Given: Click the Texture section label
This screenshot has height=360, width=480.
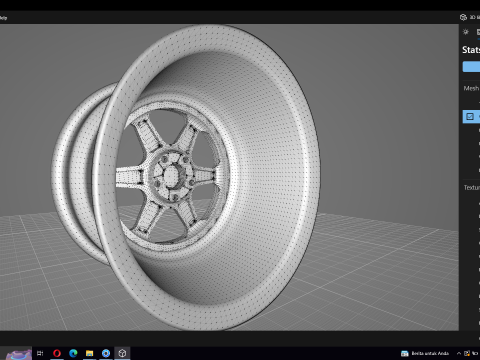Looking at the screenshot, I should click(x=472, y=188).
